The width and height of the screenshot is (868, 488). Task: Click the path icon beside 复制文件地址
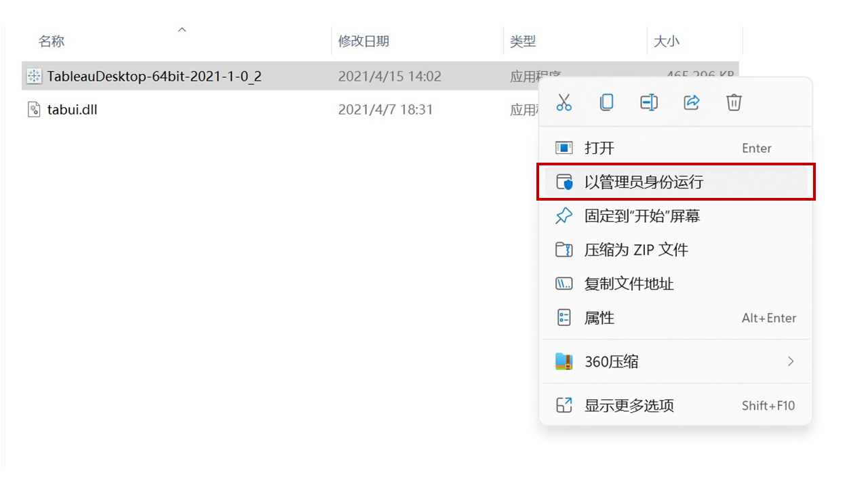coord(564,283)
